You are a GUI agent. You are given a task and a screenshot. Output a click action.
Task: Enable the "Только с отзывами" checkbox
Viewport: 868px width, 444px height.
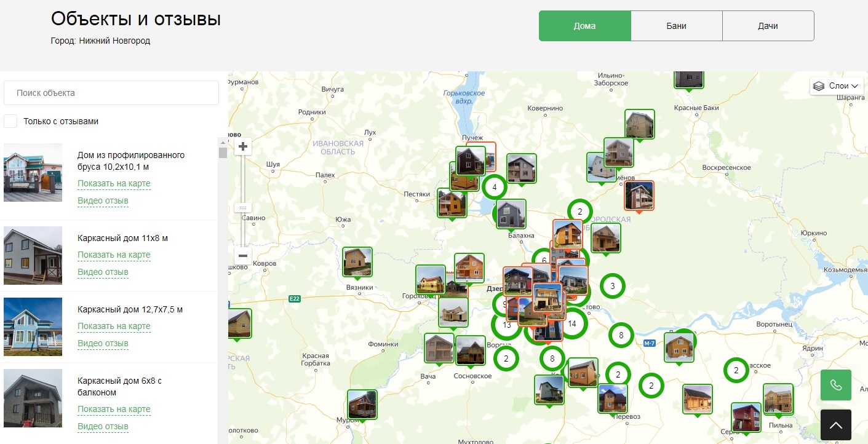click(x=10, y=121)
